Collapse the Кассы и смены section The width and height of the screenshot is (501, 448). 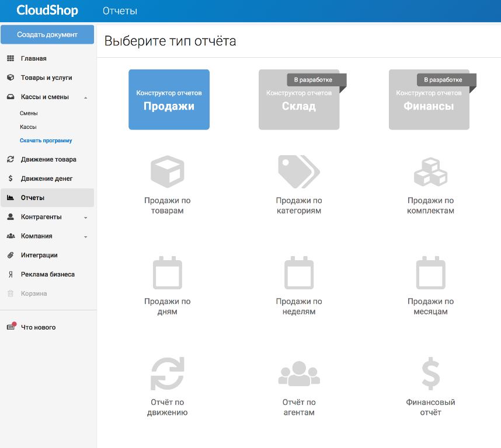click(86, 97)
